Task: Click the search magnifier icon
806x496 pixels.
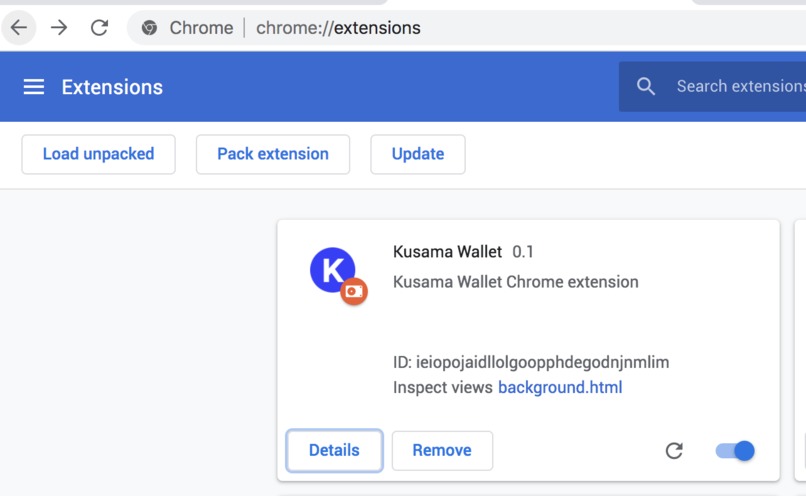Action: click(x=646, y=86)
